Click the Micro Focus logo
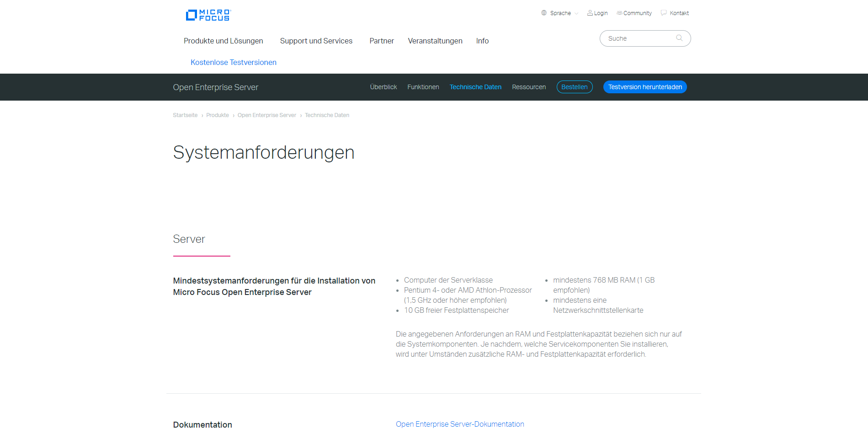 (x=208, y=15)
